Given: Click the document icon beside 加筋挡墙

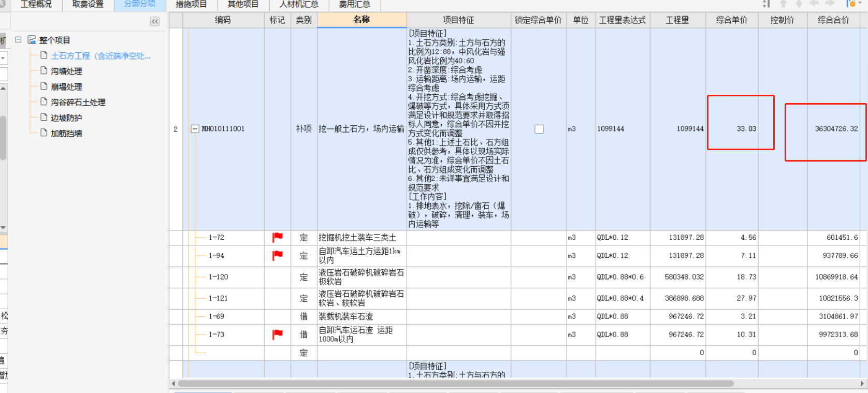Looking at the screenshot, I should pos(44,133).
